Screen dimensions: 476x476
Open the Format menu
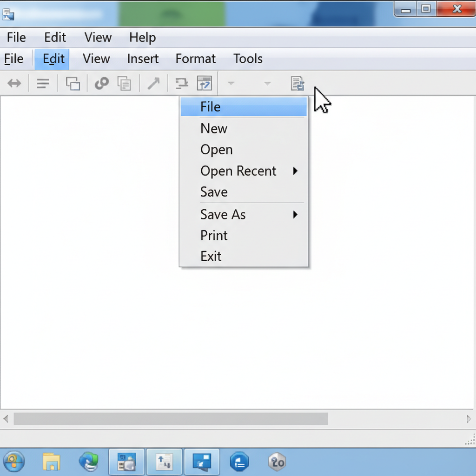(195, 59)
